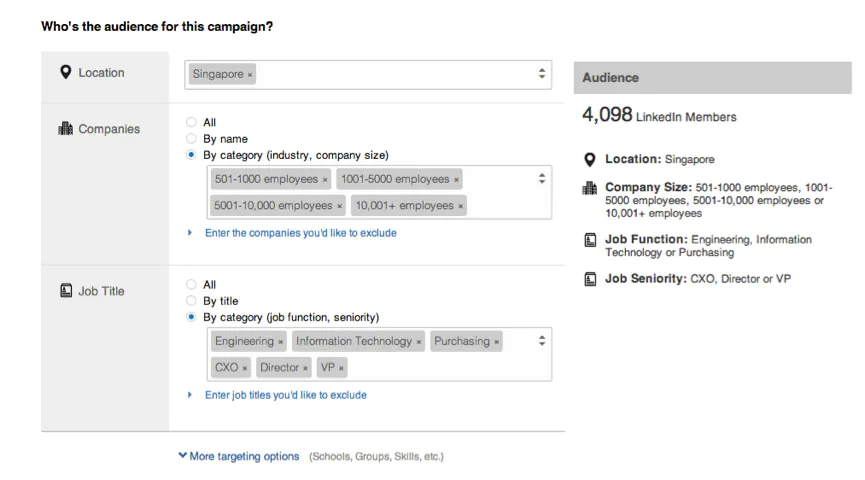This screenshot has width=865, height=480.
Task: Remove the VP seniority tag
Action: tap(341, 369)
